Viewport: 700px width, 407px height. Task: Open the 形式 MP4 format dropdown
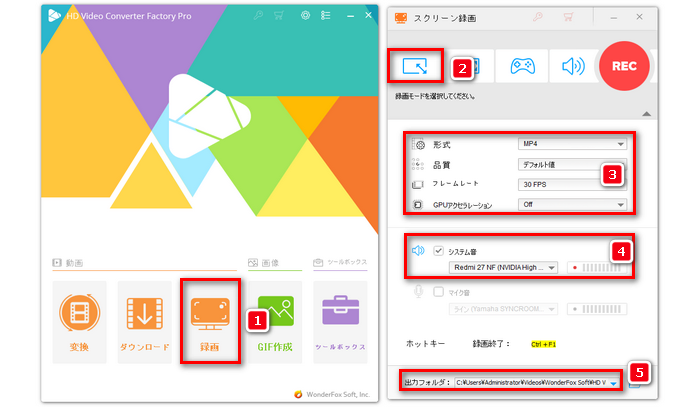572,144
